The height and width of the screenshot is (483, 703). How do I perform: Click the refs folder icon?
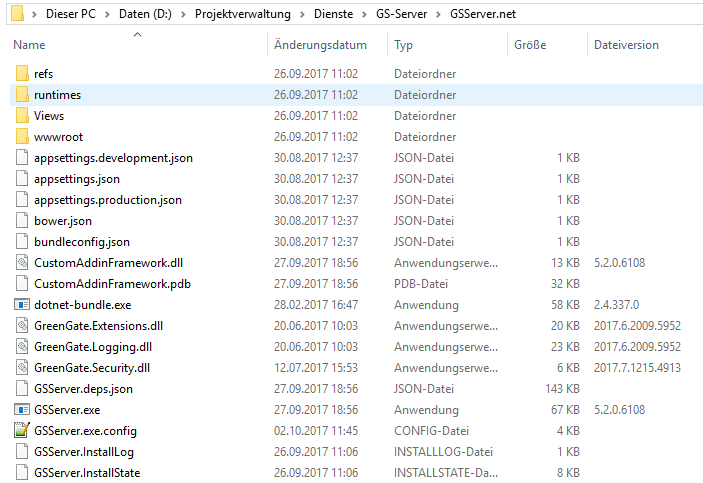click(22, 74)
